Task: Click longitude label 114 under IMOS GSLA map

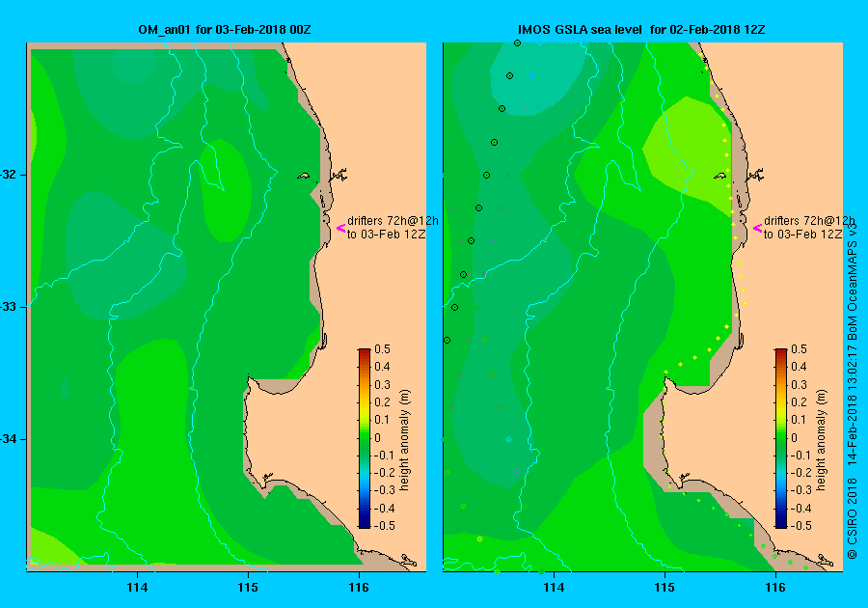Action: [x=555, y=588]
